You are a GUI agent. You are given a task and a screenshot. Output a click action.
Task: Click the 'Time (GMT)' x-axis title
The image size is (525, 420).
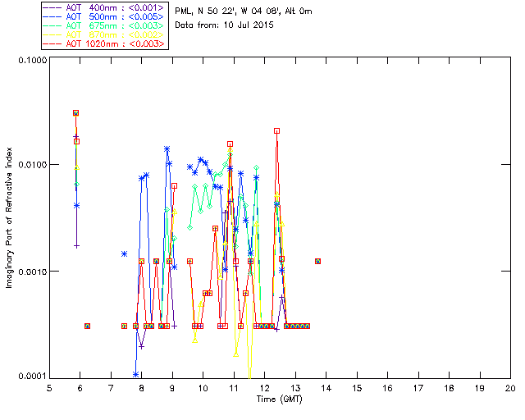[x=279, y=399]
